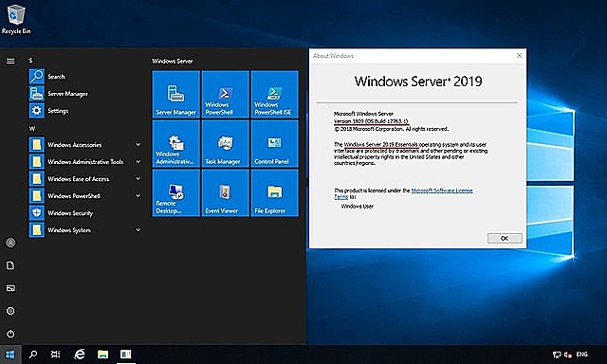This screenshot has width=607, height=364.
Task: Open the Control Panel tile
Action: (274, 143)
